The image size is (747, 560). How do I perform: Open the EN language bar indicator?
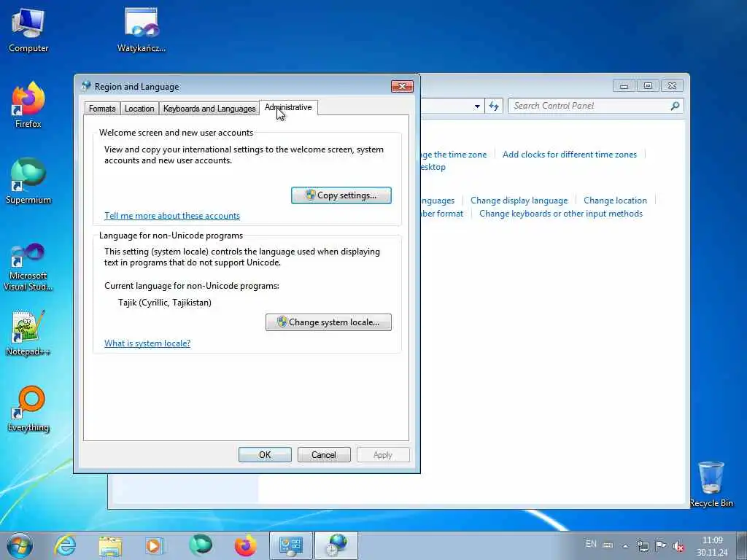coord(591,544)
